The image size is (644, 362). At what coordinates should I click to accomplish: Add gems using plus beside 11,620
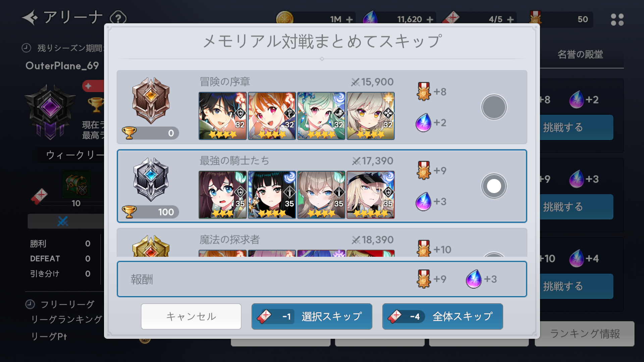430,19
